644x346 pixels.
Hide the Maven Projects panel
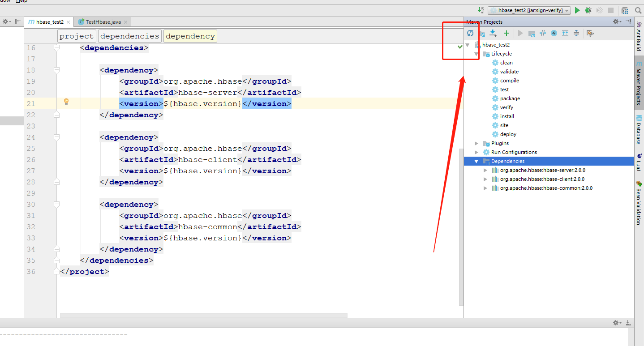click(628, 21)
